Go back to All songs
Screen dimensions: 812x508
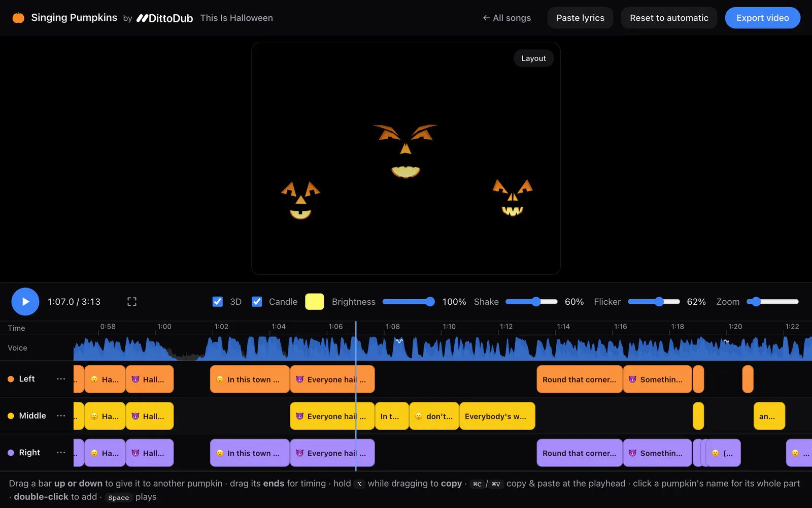(x=506, y=18)
